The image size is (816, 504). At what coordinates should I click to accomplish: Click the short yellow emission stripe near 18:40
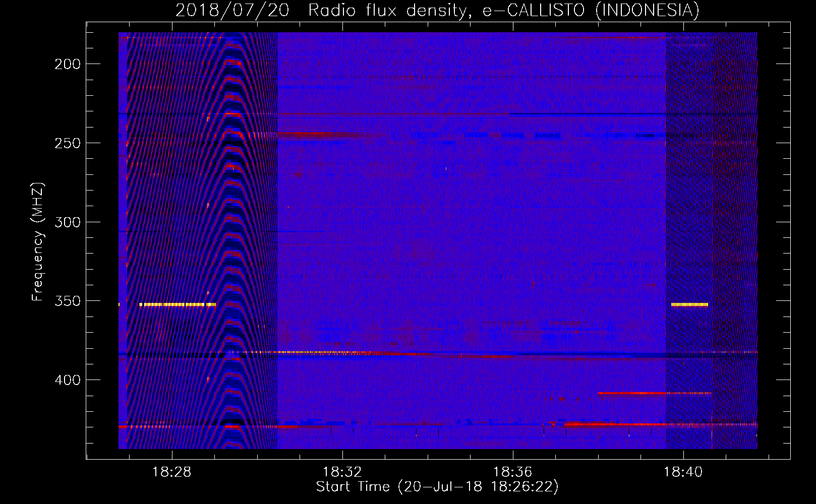coord(689,304)
